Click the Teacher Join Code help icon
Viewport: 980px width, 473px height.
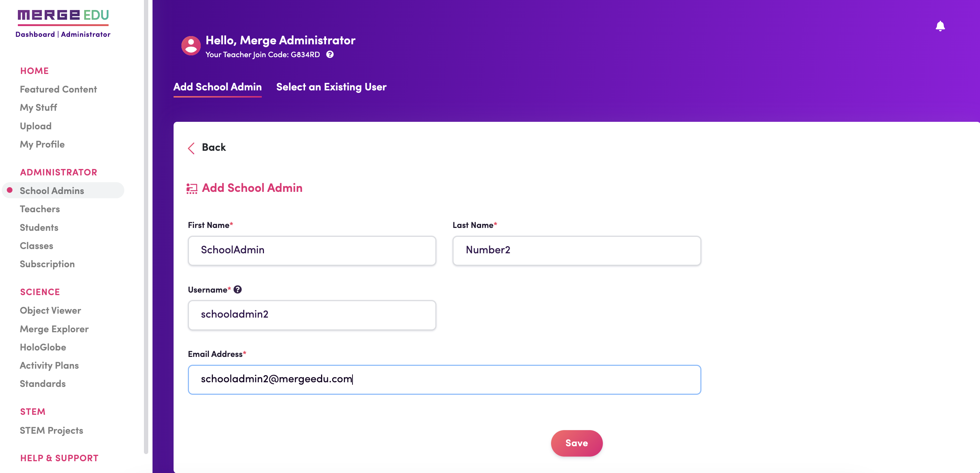coord(330,54)
